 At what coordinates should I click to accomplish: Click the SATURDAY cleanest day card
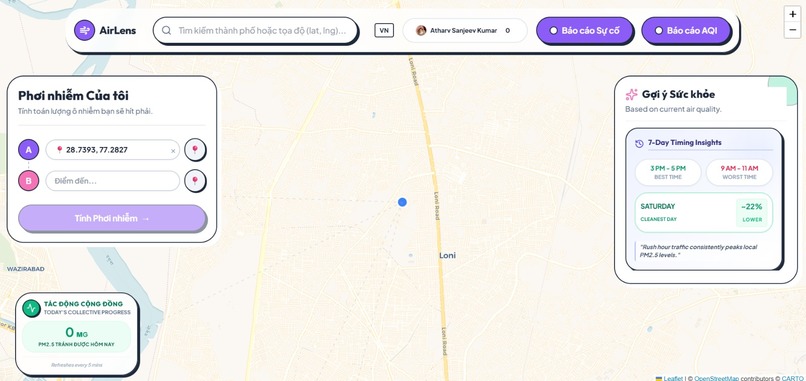tap(703, 212)
